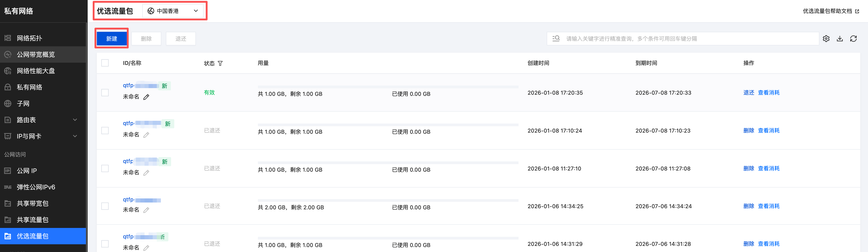Refresh the traffic package list

pos(853,39)
